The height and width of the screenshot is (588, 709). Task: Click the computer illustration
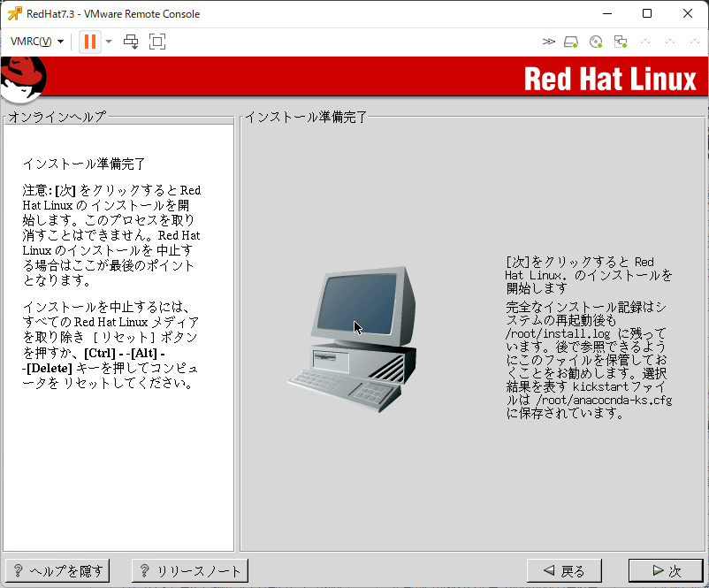[x=352, y=340]
